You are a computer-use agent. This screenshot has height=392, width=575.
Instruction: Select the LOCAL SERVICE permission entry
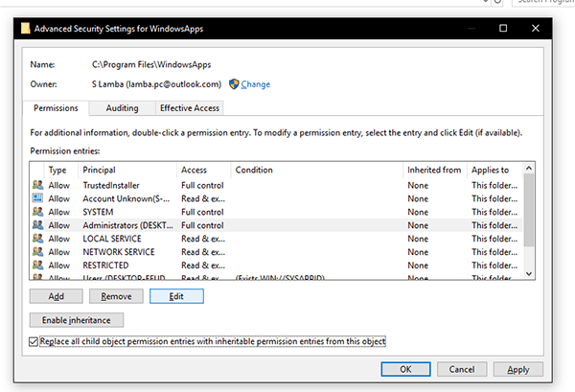click(x=276, y=239)
